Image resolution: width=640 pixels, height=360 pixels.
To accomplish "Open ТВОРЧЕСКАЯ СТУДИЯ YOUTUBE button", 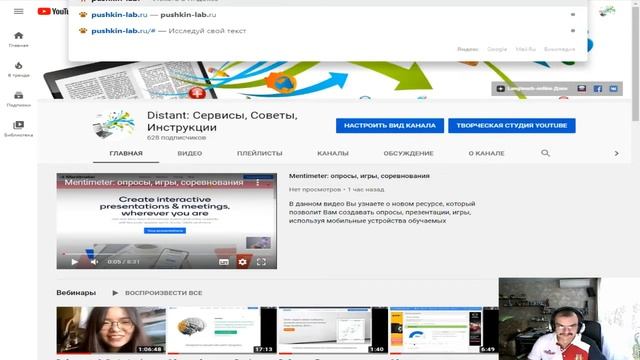I will click(x=512, y=125).
